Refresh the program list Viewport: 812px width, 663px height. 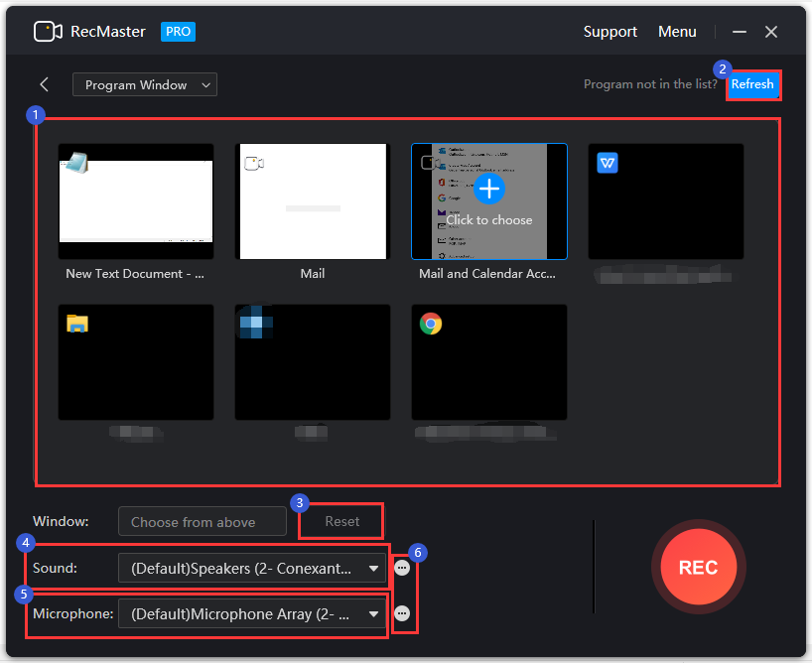tap(752, 84)
